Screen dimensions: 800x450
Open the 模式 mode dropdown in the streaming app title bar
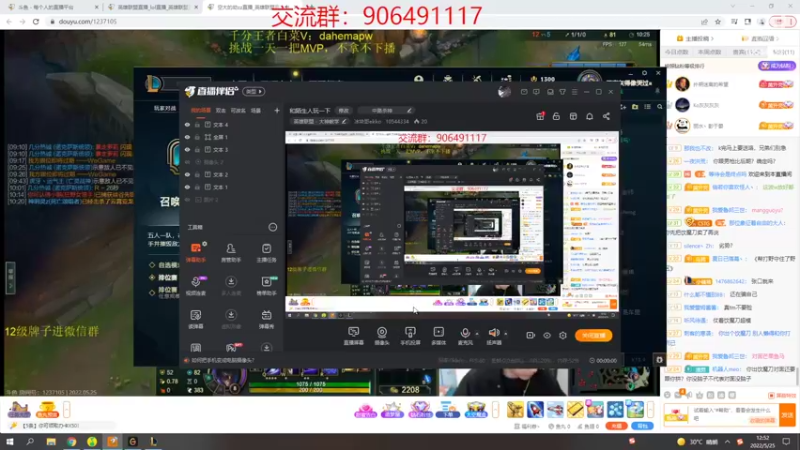254,91
